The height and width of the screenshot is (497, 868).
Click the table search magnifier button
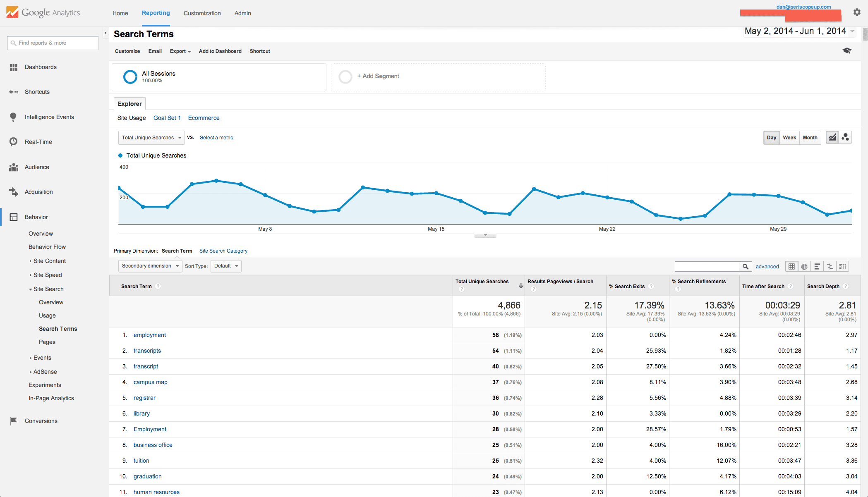pos(746,266)
